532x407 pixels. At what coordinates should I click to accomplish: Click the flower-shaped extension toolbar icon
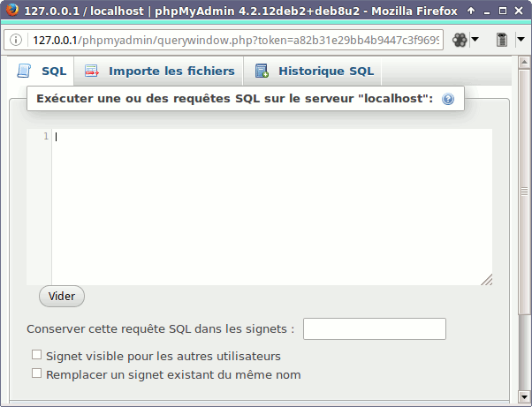pyautogui.click(x=460, y=40)
